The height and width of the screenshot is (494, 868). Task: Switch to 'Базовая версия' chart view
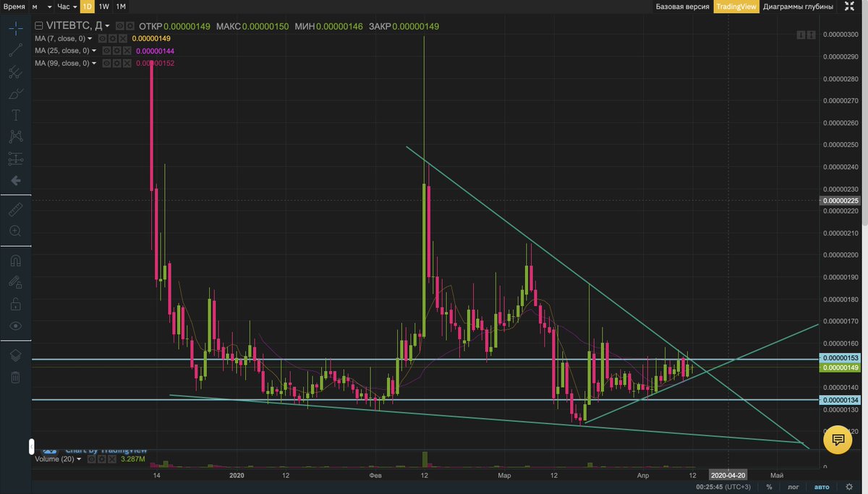point(682,7)
